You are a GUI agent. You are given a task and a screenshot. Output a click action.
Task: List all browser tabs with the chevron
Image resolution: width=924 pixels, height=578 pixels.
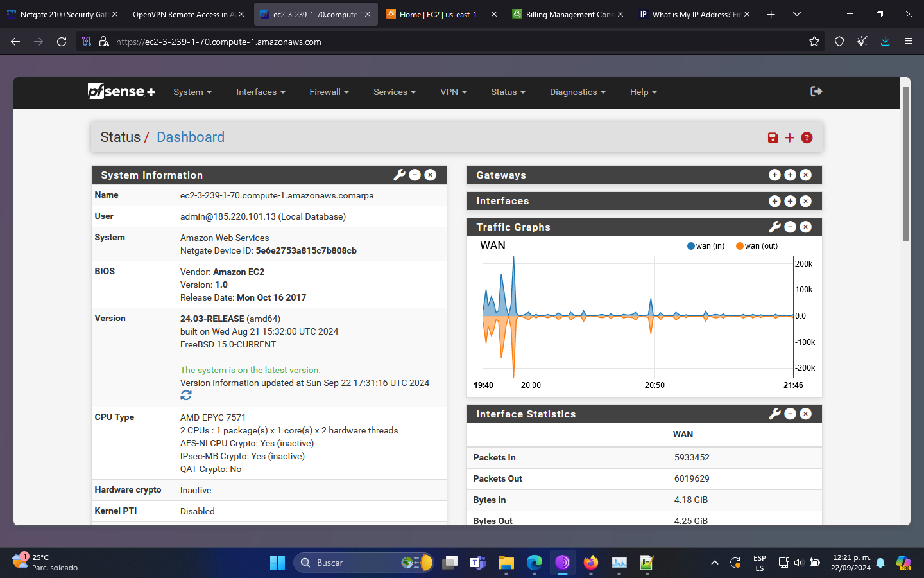click(x=796, y=14)
